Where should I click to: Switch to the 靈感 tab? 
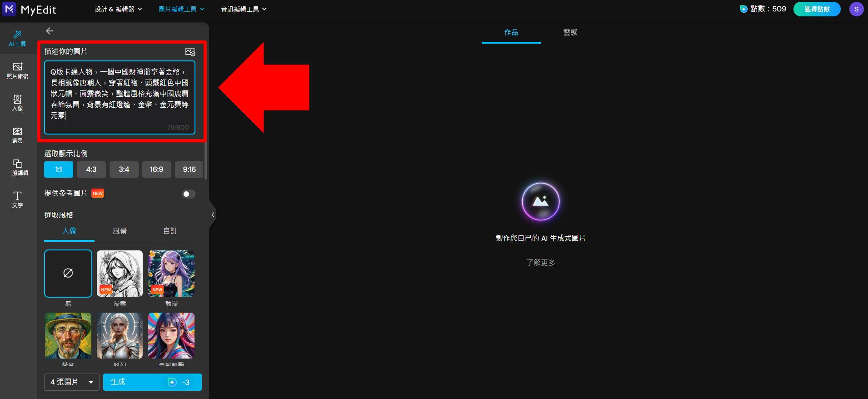[x=570, y=33]
